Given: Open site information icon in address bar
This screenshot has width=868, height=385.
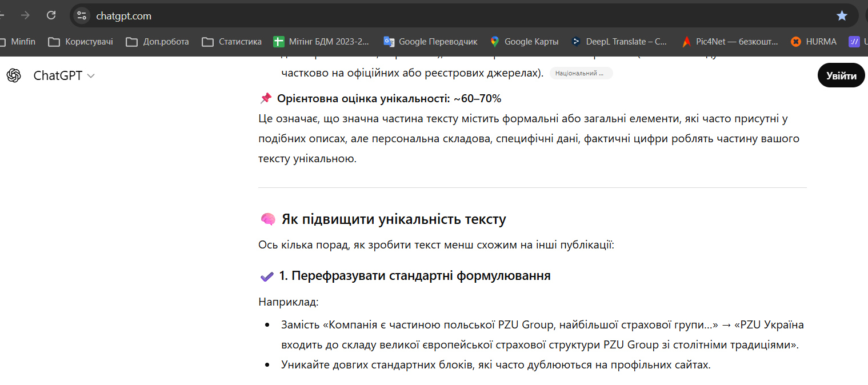Looking at the screenshot, I should tap(82, 15).
